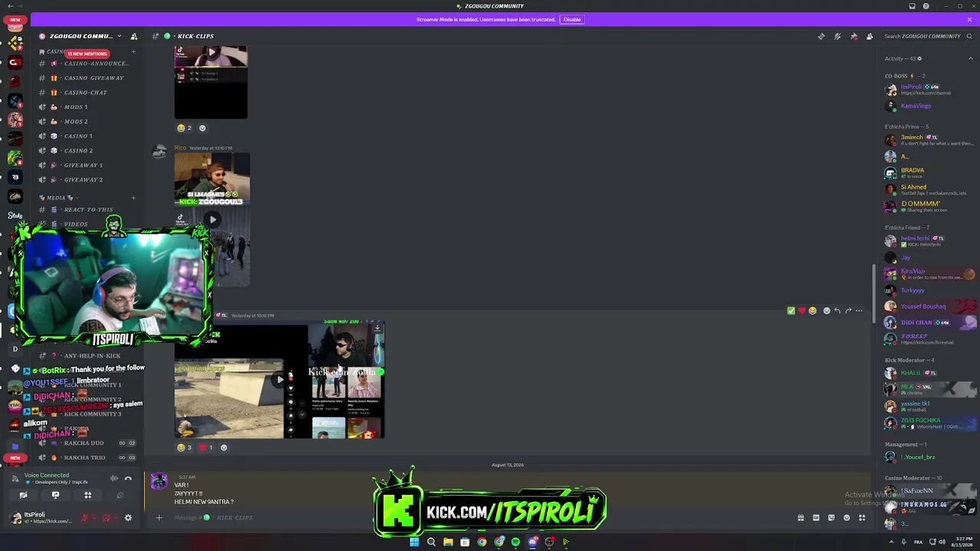Open attachment plus button in message bar
The height and width of the screenshot is (551, 980).
[x=158, y=518]
